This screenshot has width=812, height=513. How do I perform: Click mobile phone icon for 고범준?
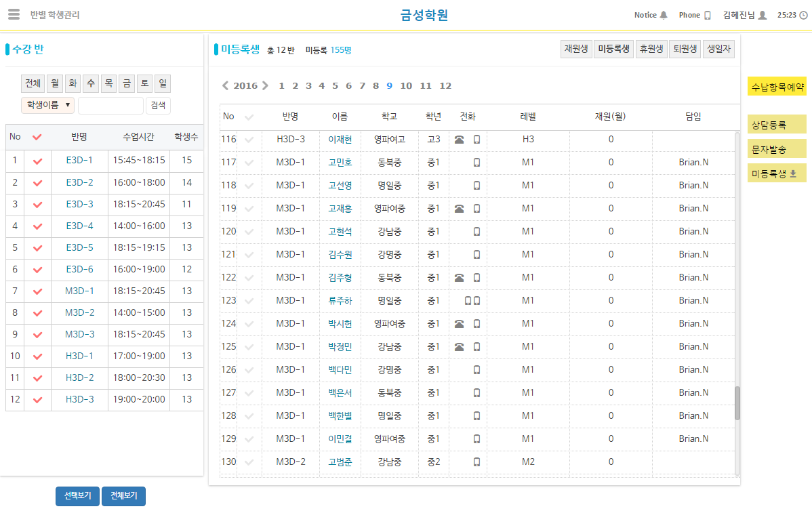[x=477, y=461]
